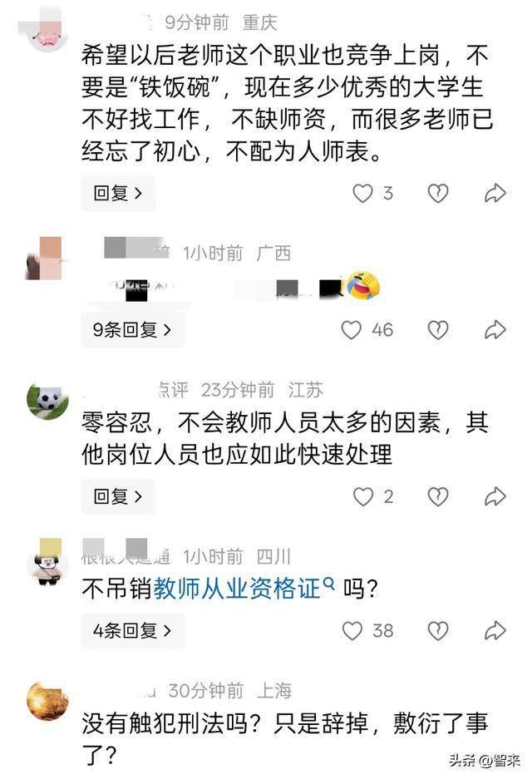Like the Jiangsu comment with 2 likes
Viewport: 532px width, 779px height.
pos(362,496)
